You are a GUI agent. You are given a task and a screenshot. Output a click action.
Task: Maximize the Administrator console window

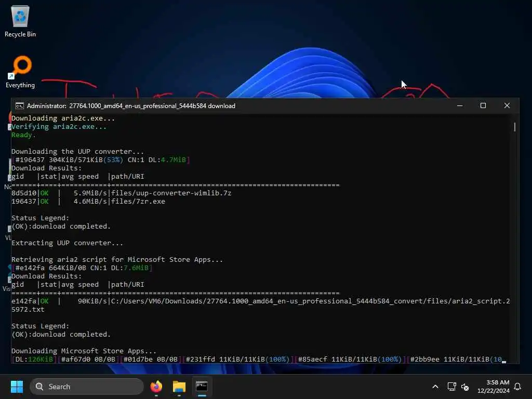[x=483, y=105]
